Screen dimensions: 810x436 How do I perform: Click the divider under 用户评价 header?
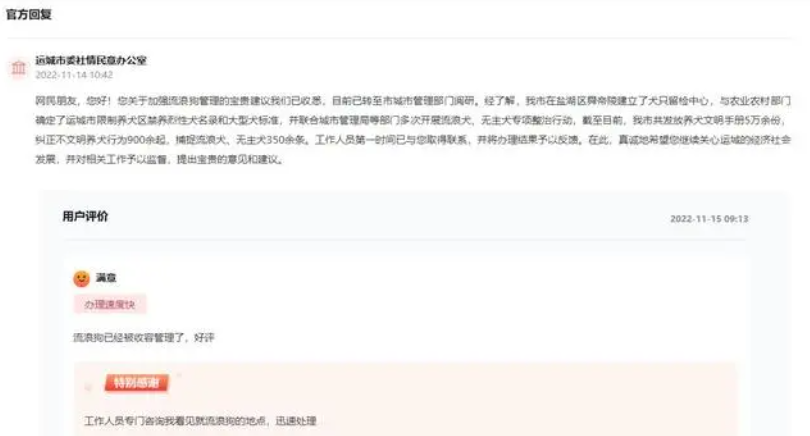[406, 240]
